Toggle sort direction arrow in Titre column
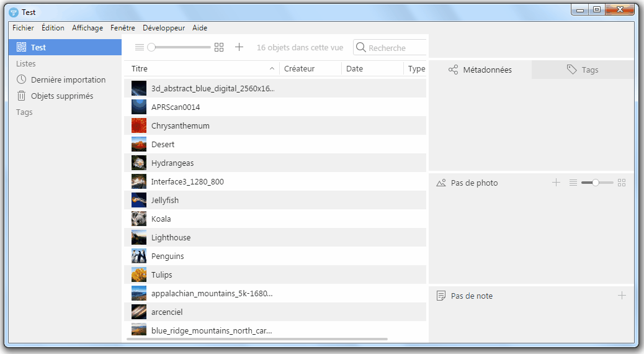The image size is (644, 354). [272, 69]
